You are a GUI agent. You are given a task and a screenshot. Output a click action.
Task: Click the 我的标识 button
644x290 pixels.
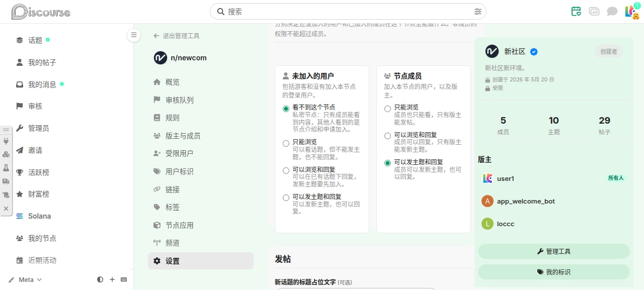click(x=553, y=272)
